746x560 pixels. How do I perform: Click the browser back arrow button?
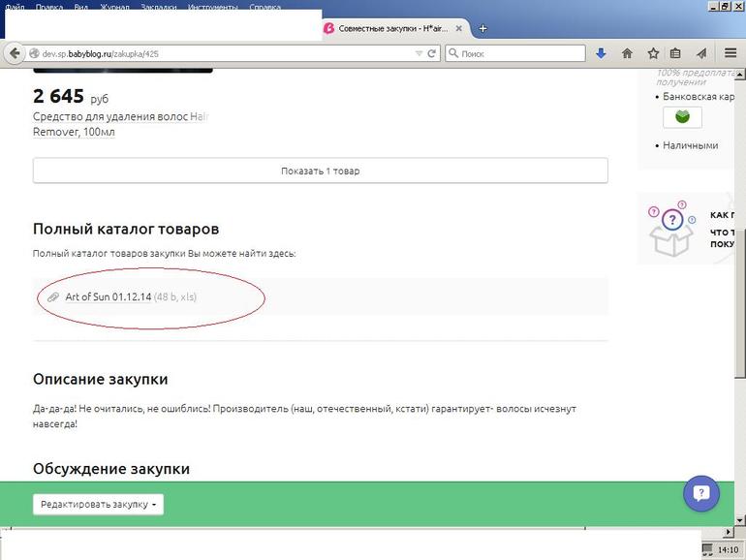14,53
